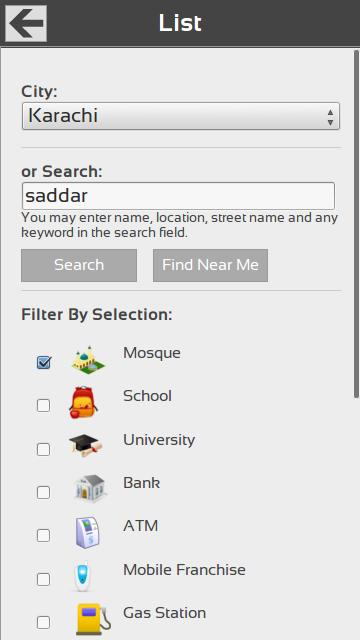Click the Find Near Me button

(210, 265)
